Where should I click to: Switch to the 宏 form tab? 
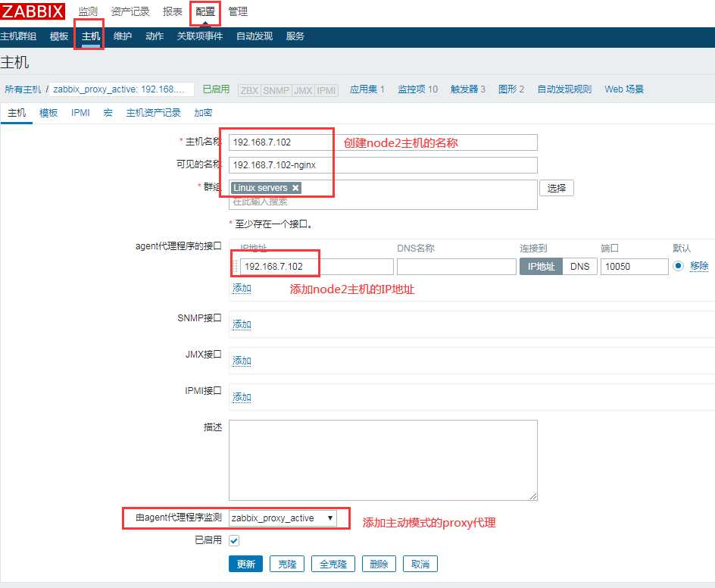(108, 113)
